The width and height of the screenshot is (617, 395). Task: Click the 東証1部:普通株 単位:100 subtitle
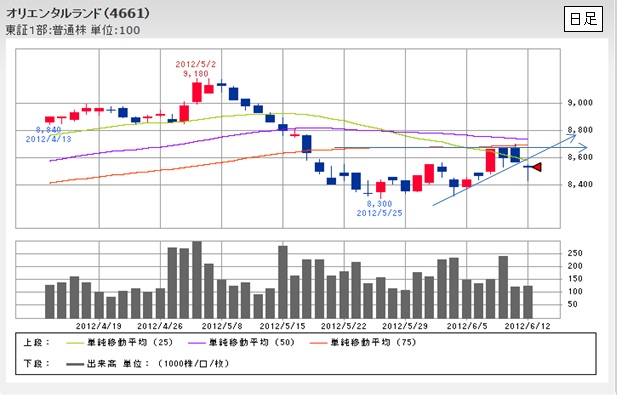point(73,30)
